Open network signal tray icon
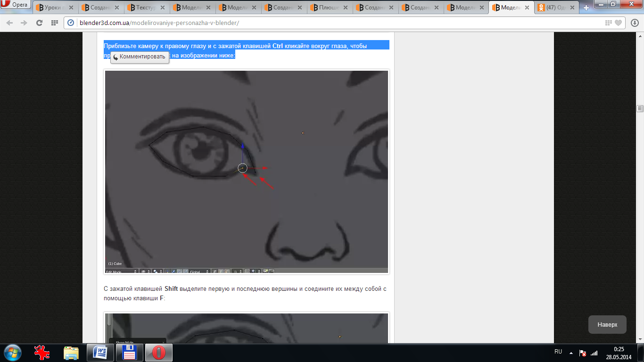The height and width of the screenshot is (362, 644). click(x=594, y=353)
